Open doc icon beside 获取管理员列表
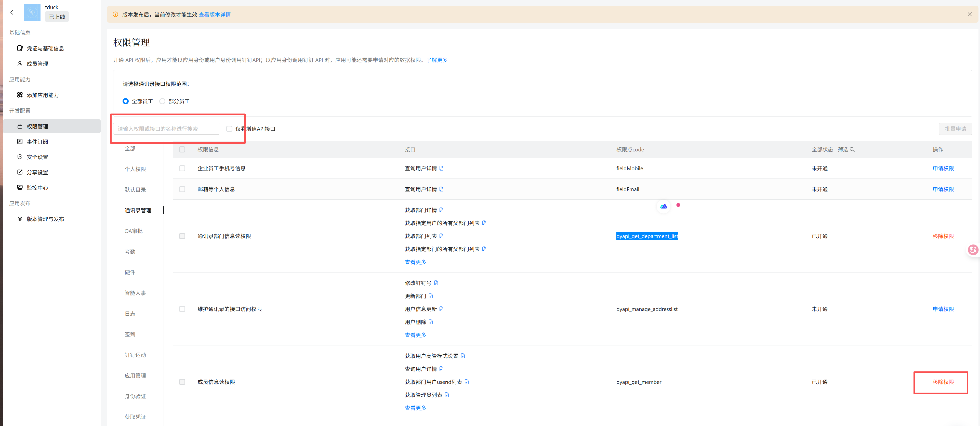 [x=447, y=395]
